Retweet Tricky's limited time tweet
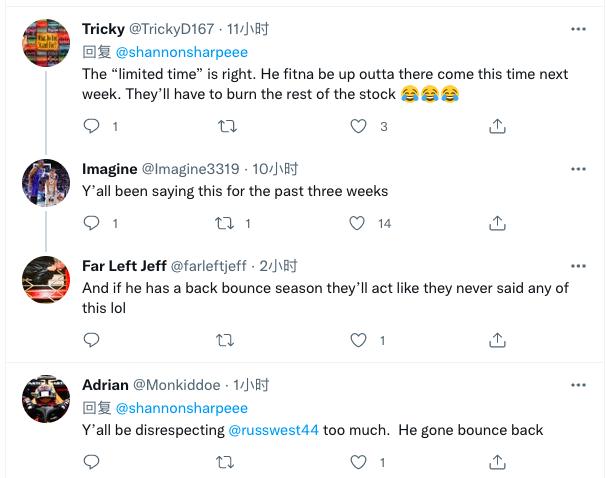This screenshot has height=478, width=606. click(x=227, y=126)
